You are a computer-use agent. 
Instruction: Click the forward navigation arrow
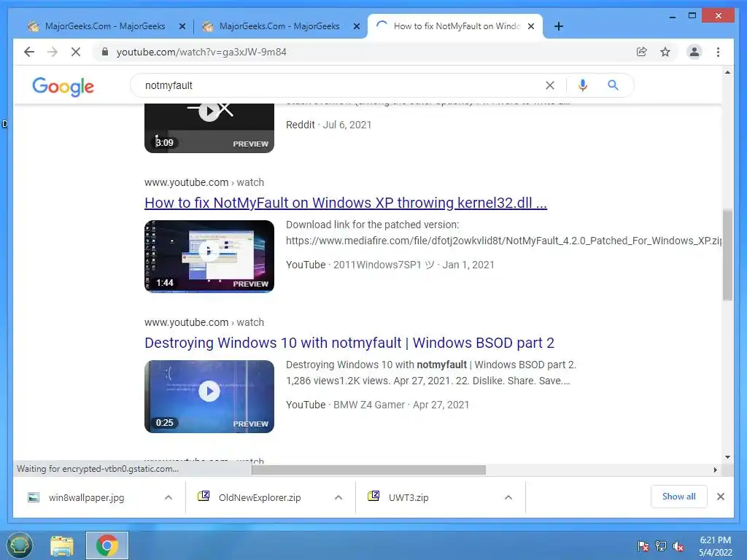click(x=53, y=52)
